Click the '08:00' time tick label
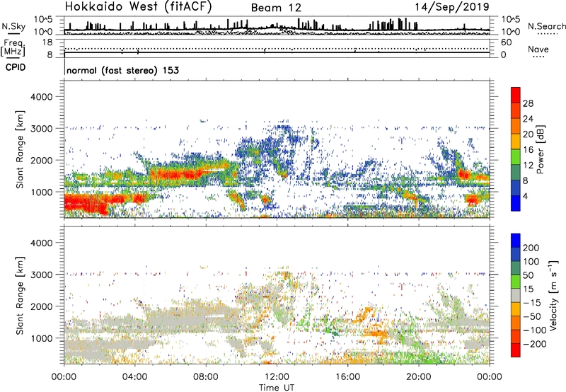This screenshot has height=392, width=566. (206, 377)
